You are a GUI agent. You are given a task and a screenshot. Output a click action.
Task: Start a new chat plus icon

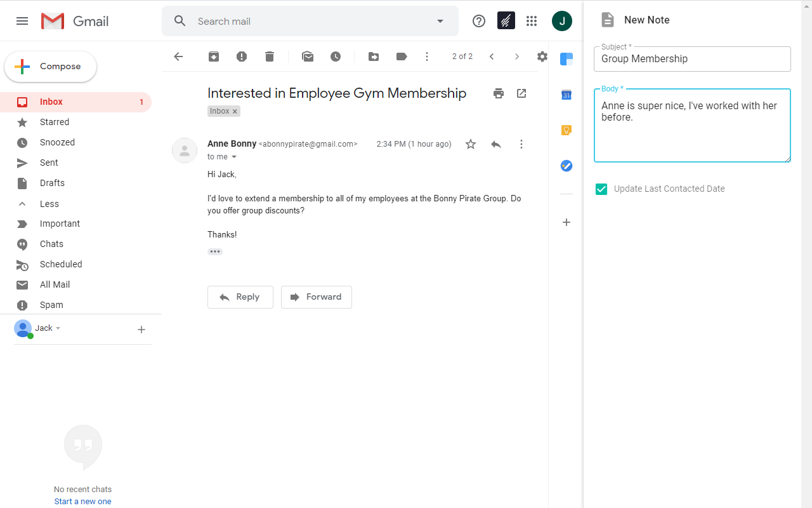tap(141, 330)
